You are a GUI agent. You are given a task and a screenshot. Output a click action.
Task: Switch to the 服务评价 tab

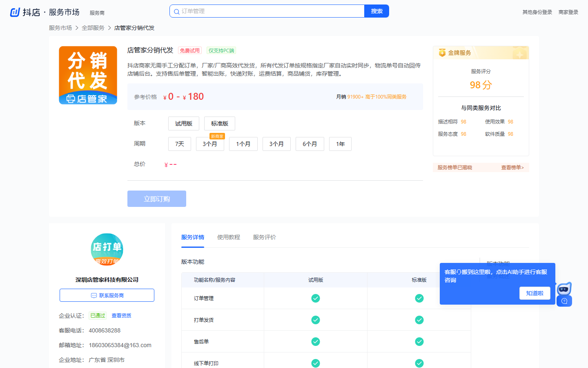(x=265, y=237)
